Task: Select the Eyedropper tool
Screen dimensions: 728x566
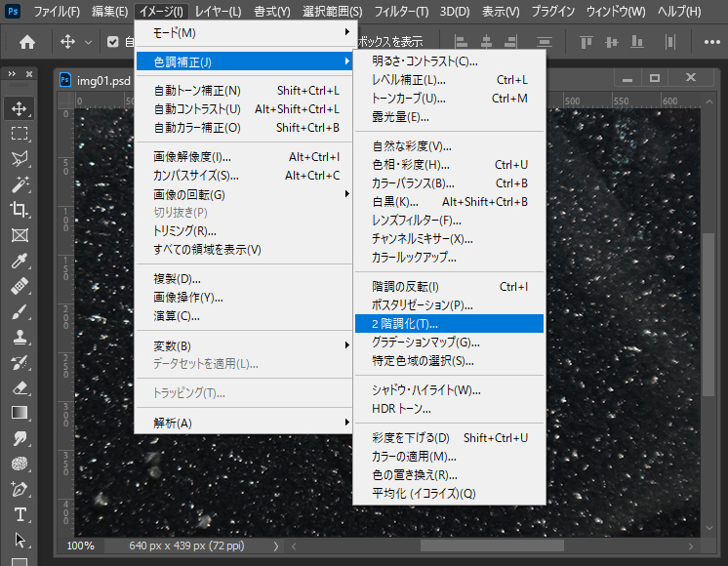Action: [20, 261]
